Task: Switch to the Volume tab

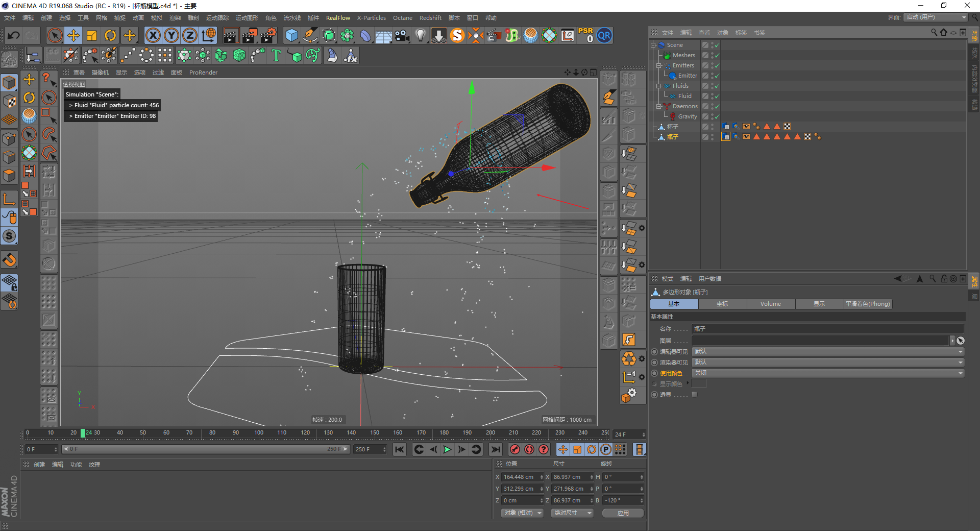Action: (770, 304)
